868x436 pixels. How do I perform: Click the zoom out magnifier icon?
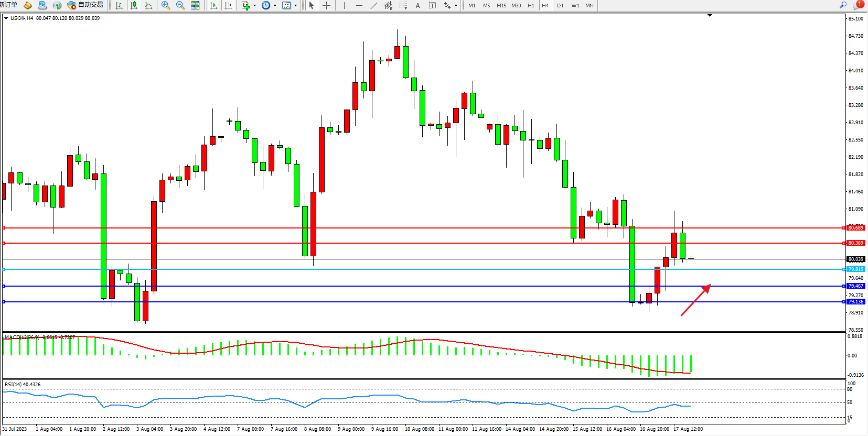180,5
